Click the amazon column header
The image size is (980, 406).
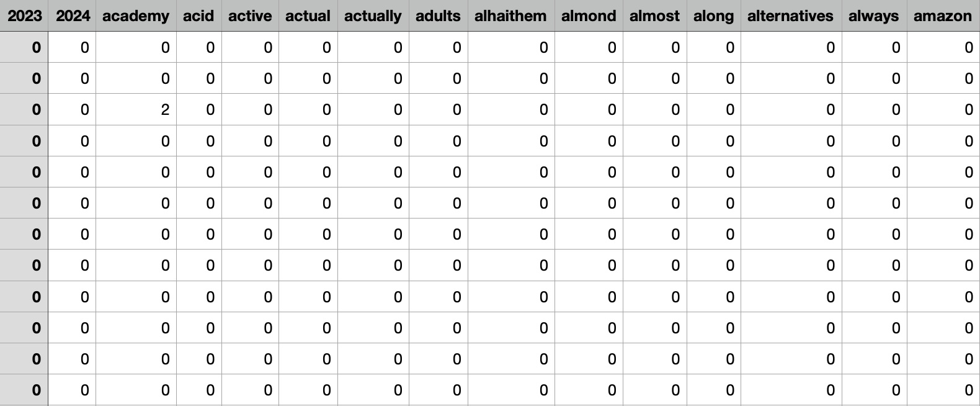point(942,16)
